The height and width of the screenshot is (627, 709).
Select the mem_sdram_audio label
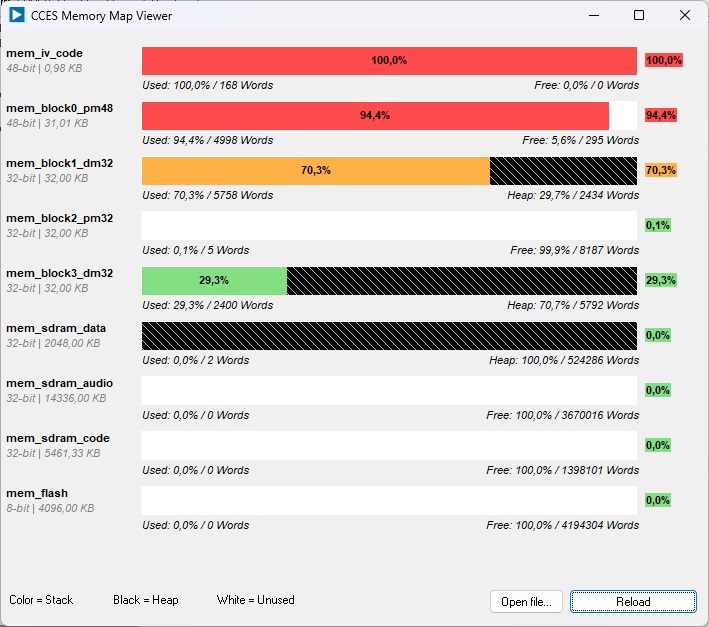point(60,383)
